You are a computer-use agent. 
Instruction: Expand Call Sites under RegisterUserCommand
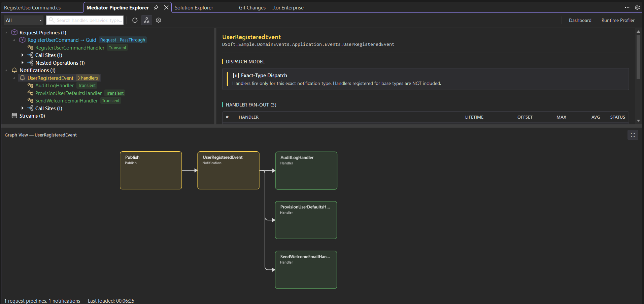23,55
